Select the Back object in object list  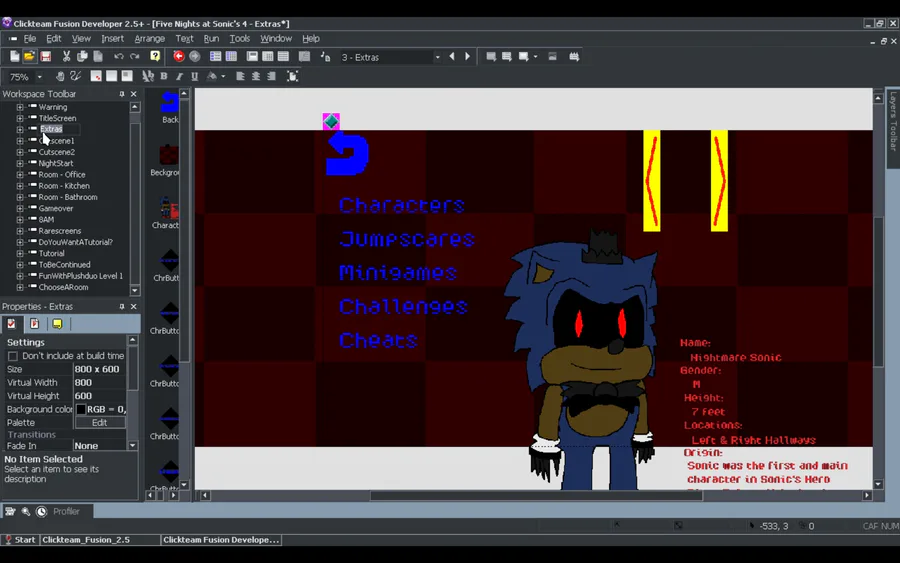[169, 107]
